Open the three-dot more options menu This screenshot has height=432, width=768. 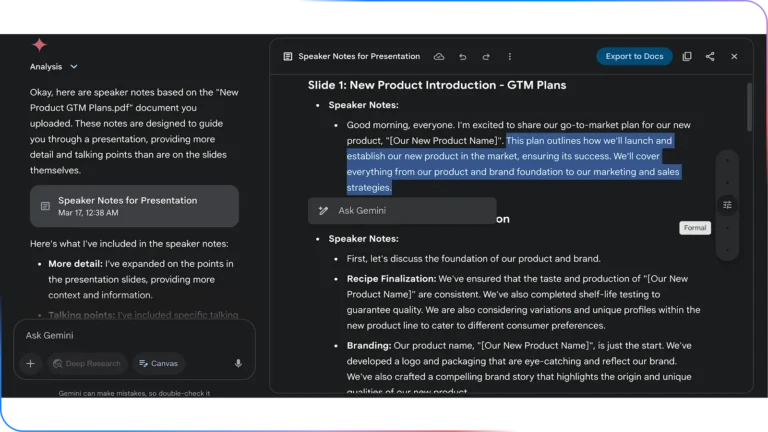(x=509, y=56)
